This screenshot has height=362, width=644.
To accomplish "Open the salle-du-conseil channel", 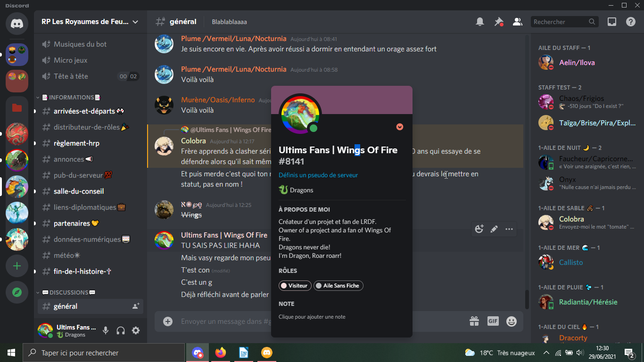I will [x=79, y=191].
